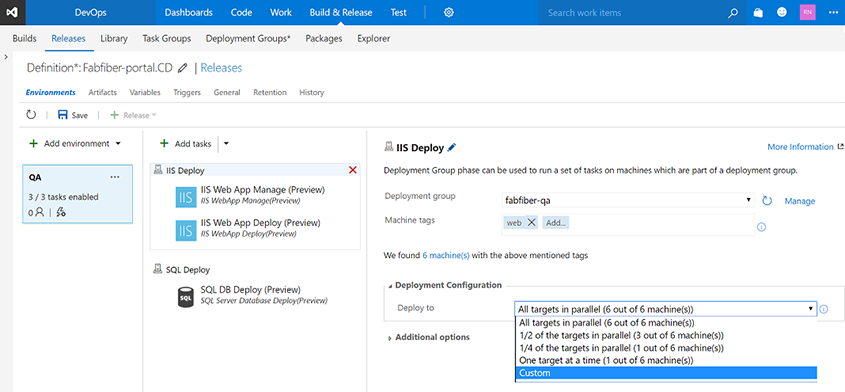Open the History definition tab
This screenshot has width=845, height=392.
pos(311,92)
